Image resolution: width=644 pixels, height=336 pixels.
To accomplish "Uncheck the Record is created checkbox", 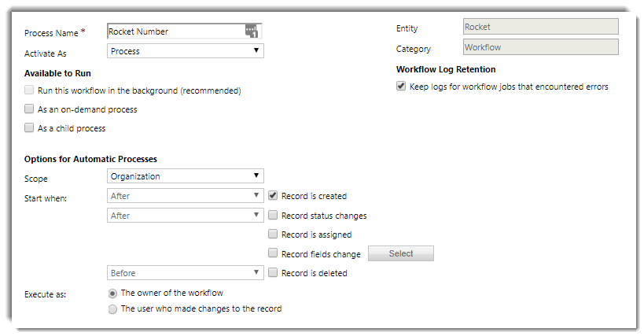I will tap(273, 196).
